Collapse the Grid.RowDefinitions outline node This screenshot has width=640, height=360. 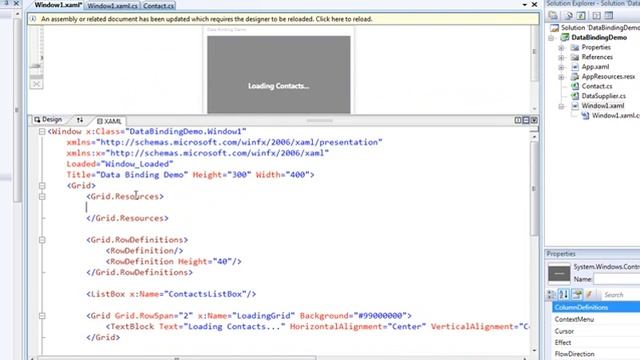click(42, 240)
